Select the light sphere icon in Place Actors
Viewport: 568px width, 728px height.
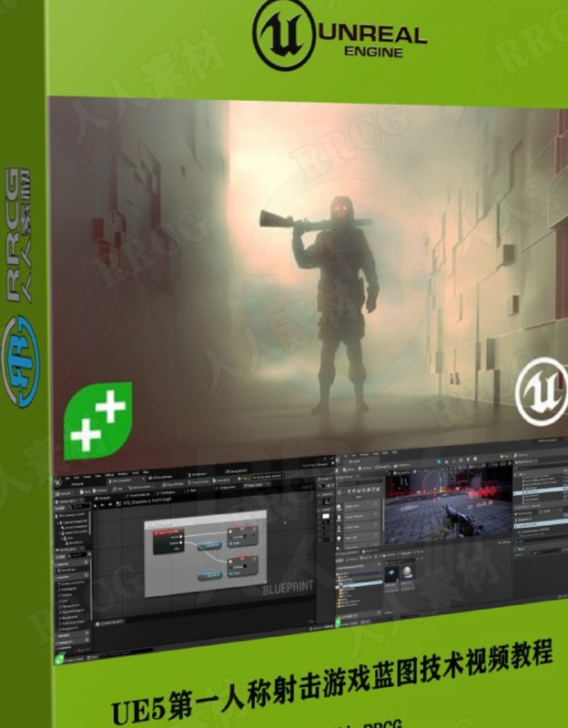[x=339, y=507]
